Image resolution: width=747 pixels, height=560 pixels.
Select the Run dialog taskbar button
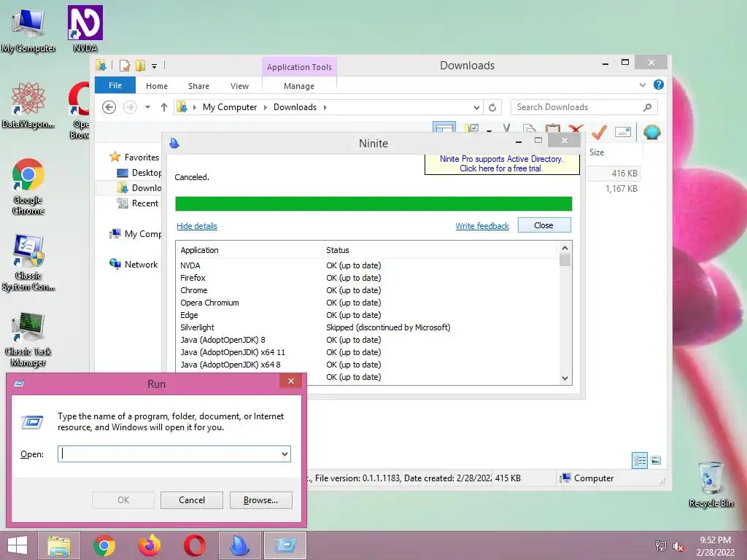pos(285,545)
